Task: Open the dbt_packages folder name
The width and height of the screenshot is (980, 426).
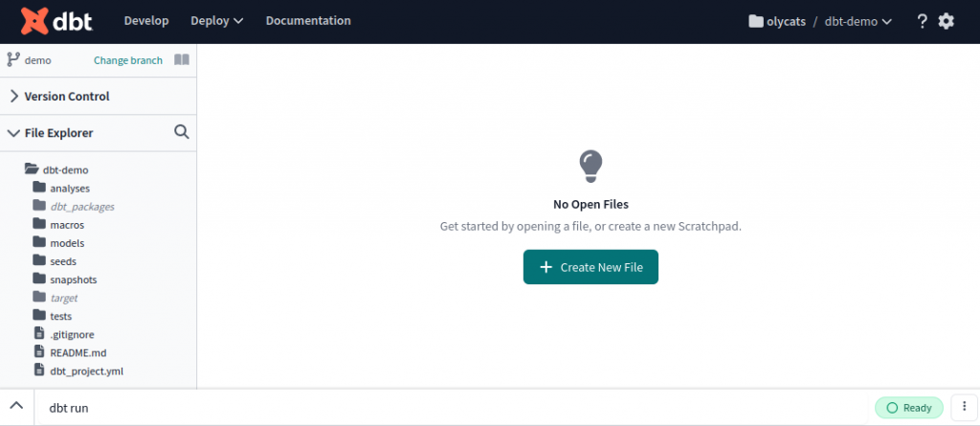Action: click(82, 207)
